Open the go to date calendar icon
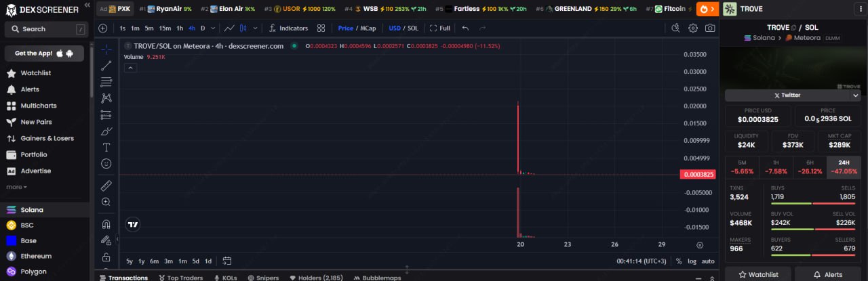This screenshot has width=868, height=281. coord(227,261)
